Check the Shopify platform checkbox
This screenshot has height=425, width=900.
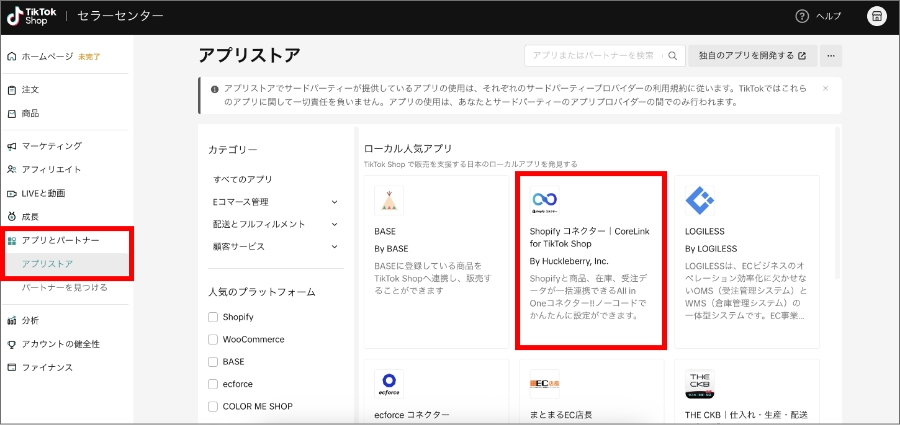213,317
